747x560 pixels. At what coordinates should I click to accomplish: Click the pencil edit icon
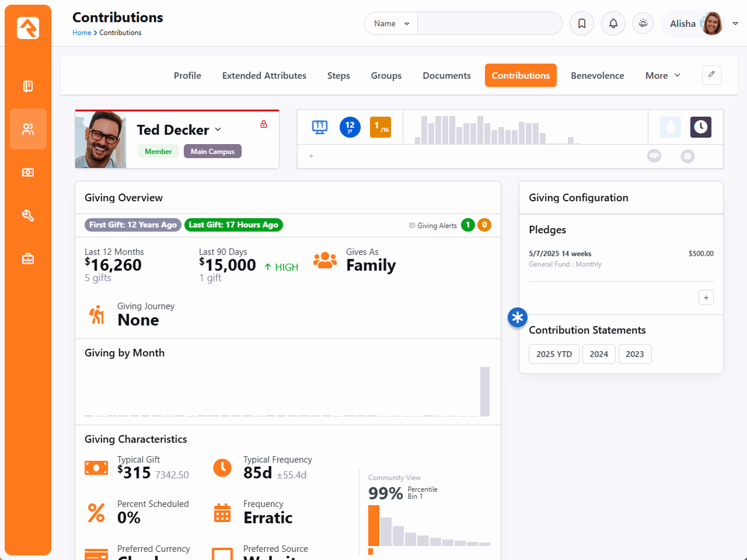point(711,75)
